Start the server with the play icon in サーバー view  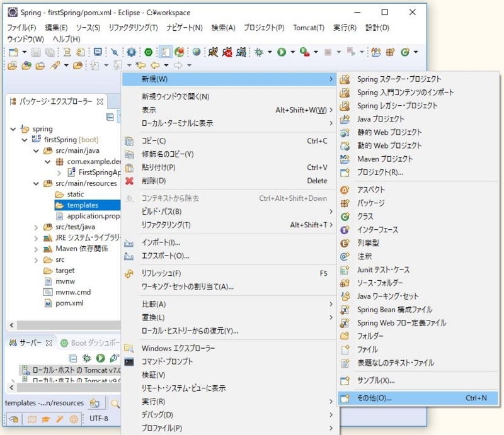[x=101, y=357]
